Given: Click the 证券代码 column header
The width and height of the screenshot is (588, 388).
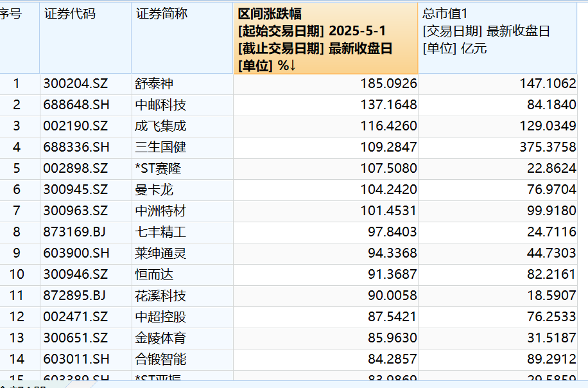Looking at the screenshot, I should click(85, 39).
